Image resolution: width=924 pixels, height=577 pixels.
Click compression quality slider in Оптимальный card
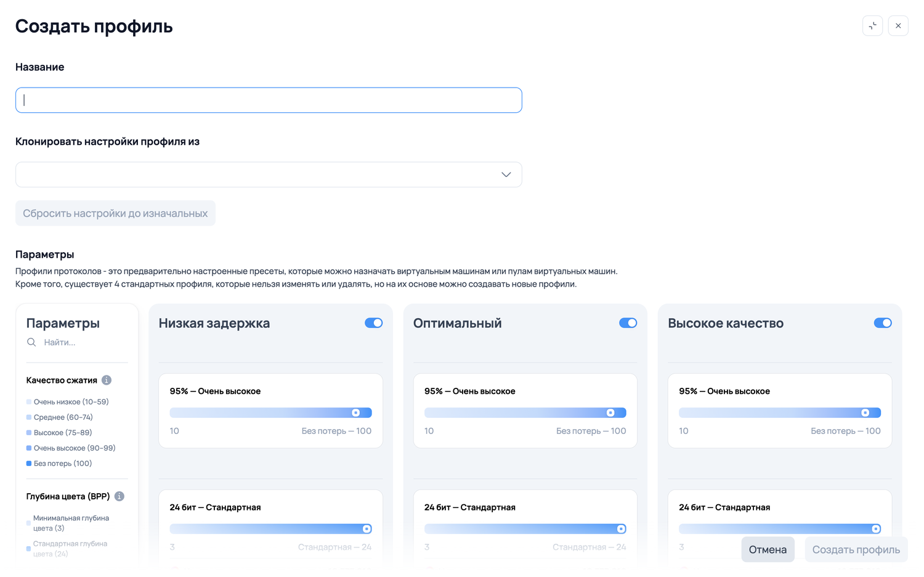point(525,412)
